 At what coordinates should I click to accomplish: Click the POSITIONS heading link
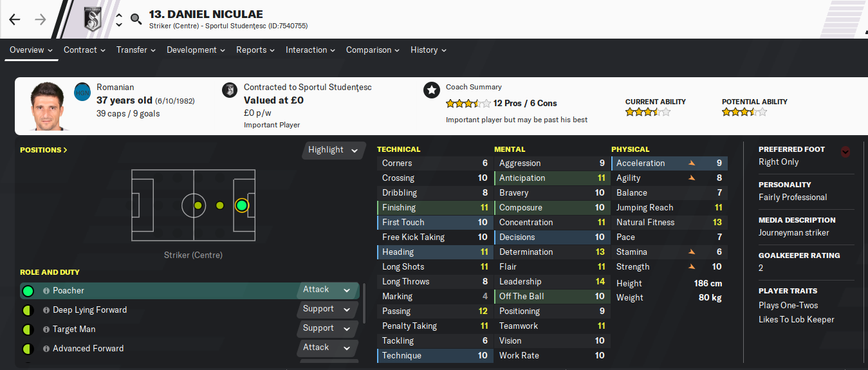tap(44, 150)
